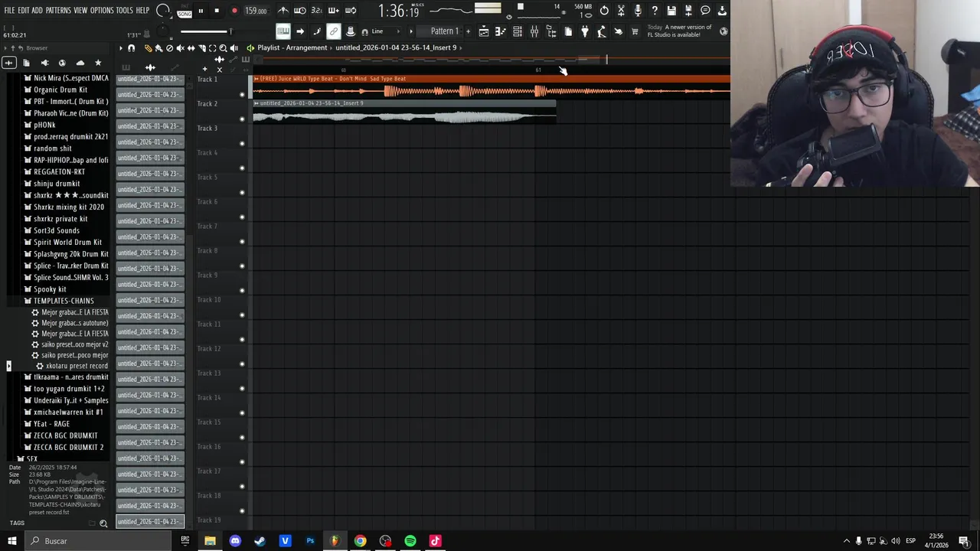
Task: Open the Channel rack
Action: (518, 31)
